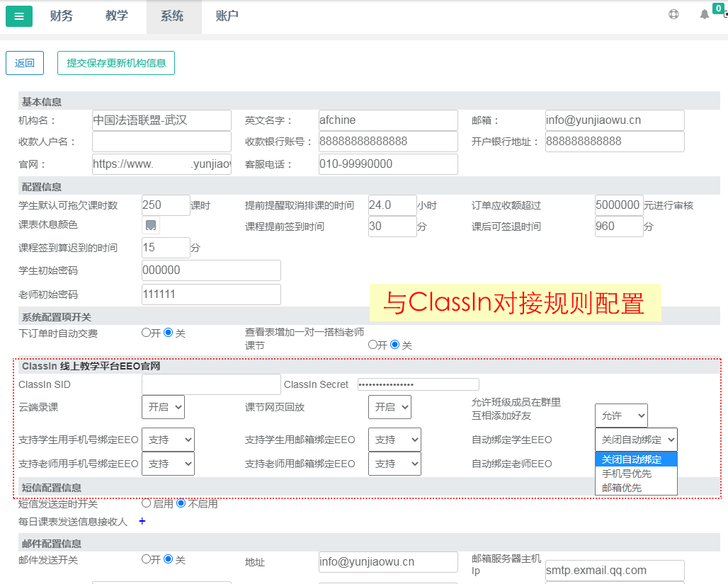Image resolution: width=728 pixels, height=584 pixels.
Task: Open 允许班级成员在群里互相添加好友 dropdown
Action: pos(621,416)
